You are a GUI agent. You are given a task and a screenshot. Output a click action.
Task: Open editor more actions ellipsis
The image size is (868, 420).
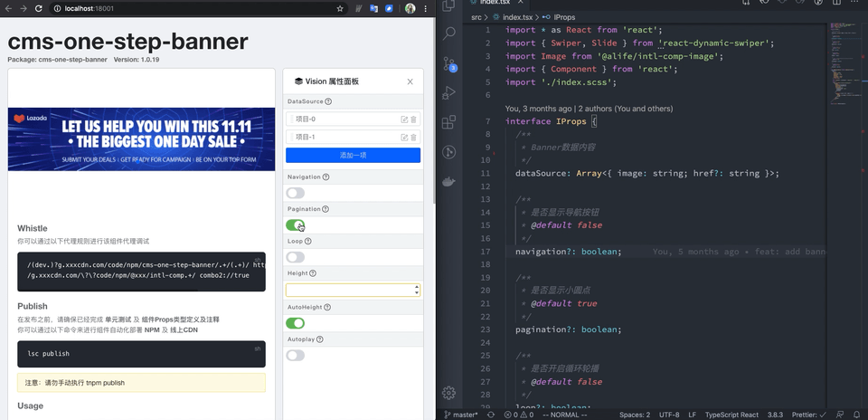[x=856, y=2]
